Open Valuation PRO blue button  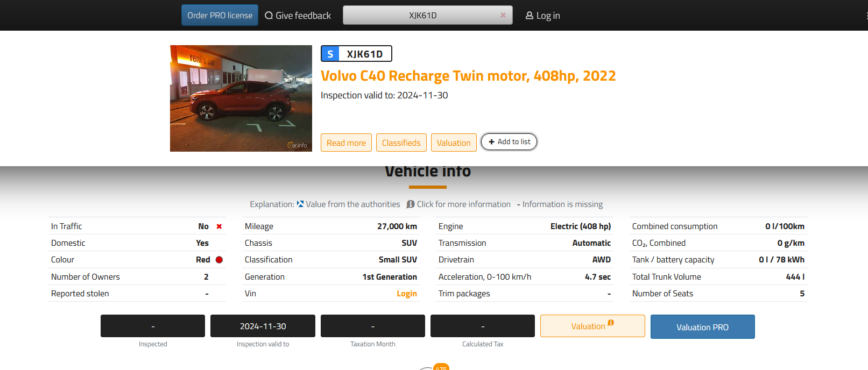pyautogui.click(x=702, y=326)
